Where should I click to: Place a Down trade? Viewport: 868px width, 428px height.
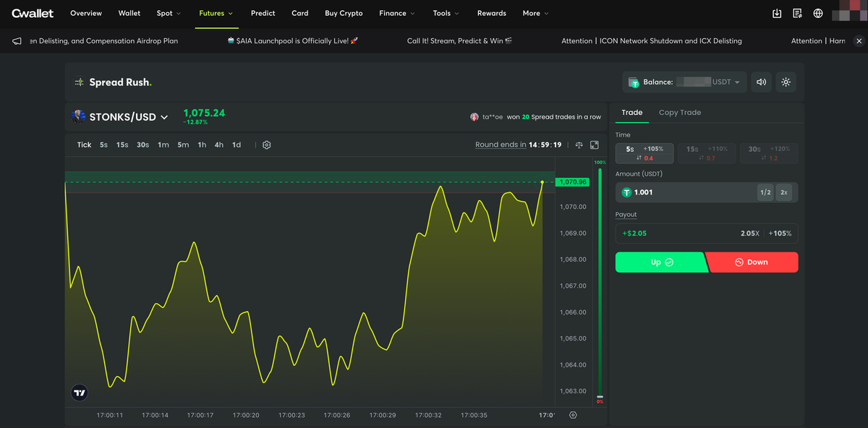point(752,262)
